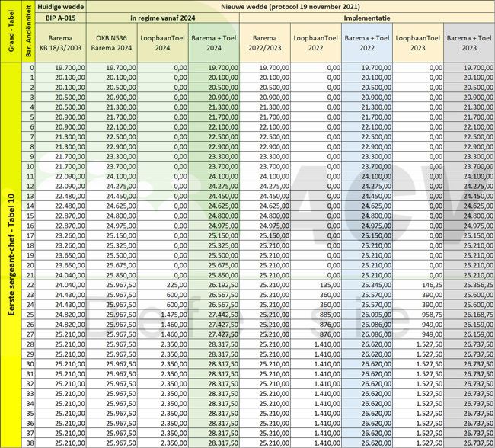Click the 1.475,00 cell in row 25
This screenshot has height=448, width=495.
[162, 315]
